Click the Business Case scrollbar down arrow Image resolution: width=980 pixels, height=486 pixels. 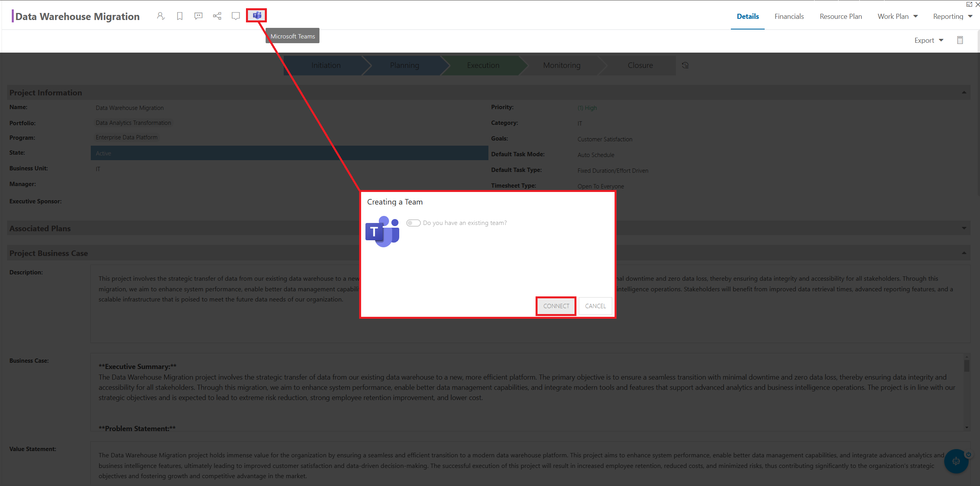coord(967,428)
